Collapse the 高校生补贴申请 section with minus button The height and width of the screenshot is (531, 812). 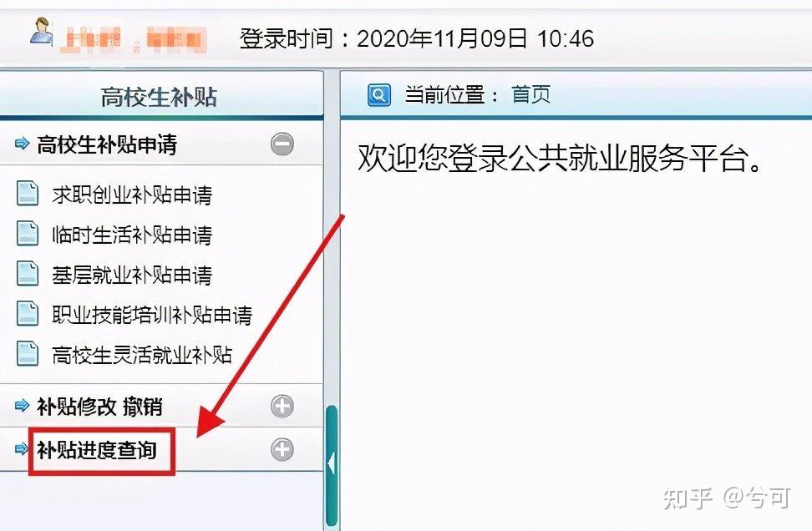(282, 144)
